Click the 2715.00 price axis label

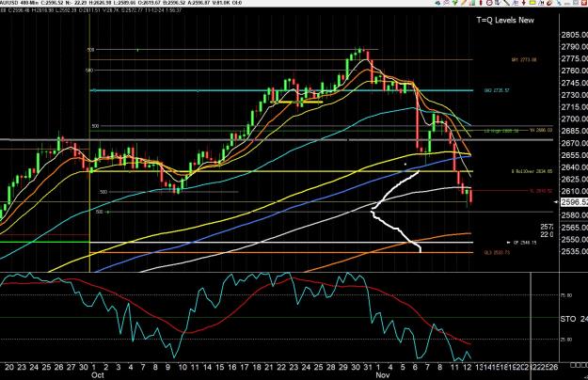pyautogui.click(x=575, y=107)
